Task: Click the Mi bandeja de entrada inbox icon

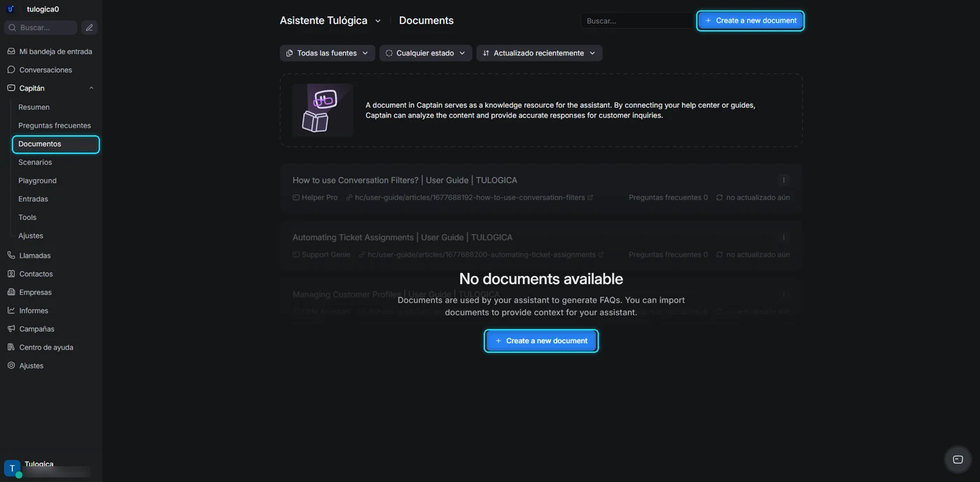Action: (x=11, y=51)
